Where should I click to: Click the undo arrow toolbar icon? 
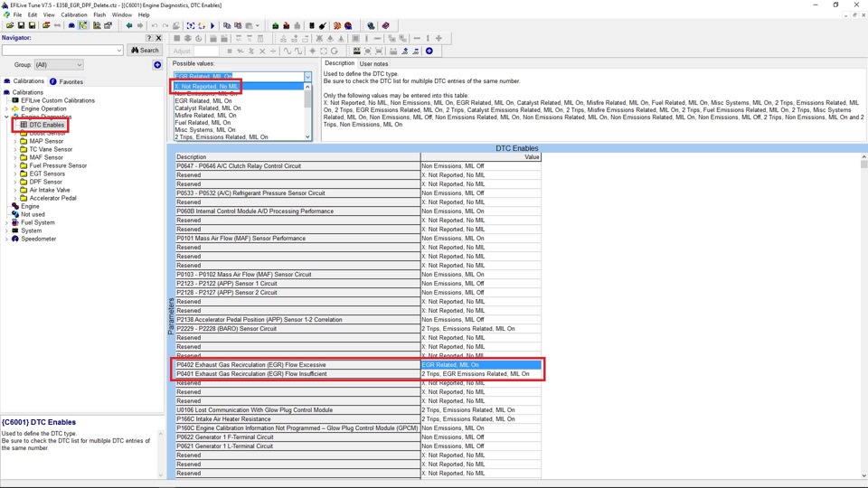coord(155,25)
